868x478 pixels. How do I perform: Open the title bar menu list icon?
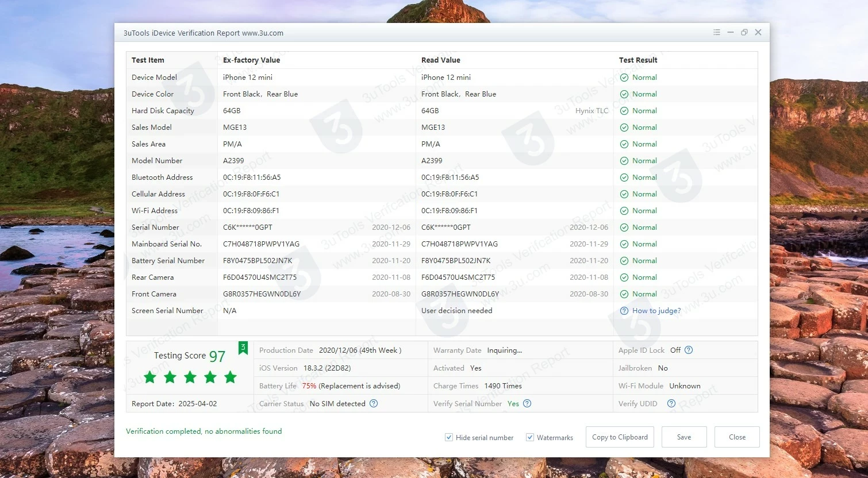tap(716, 33)
